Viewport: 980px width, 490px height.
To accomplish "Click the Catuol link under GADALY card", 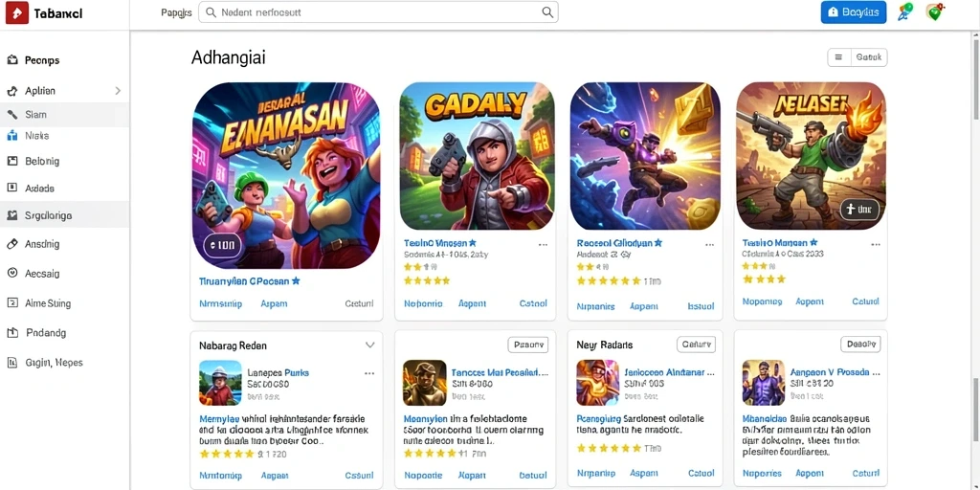I will click(x=533, y=303).
